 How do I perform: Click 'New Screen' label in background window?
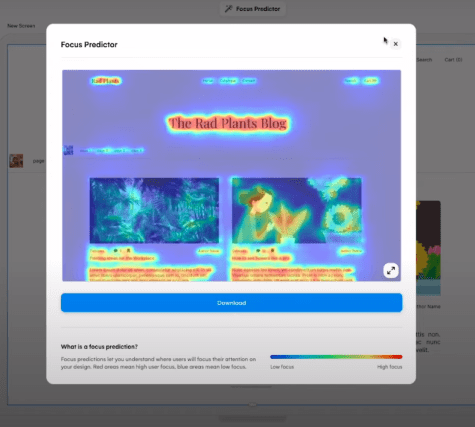21,26
